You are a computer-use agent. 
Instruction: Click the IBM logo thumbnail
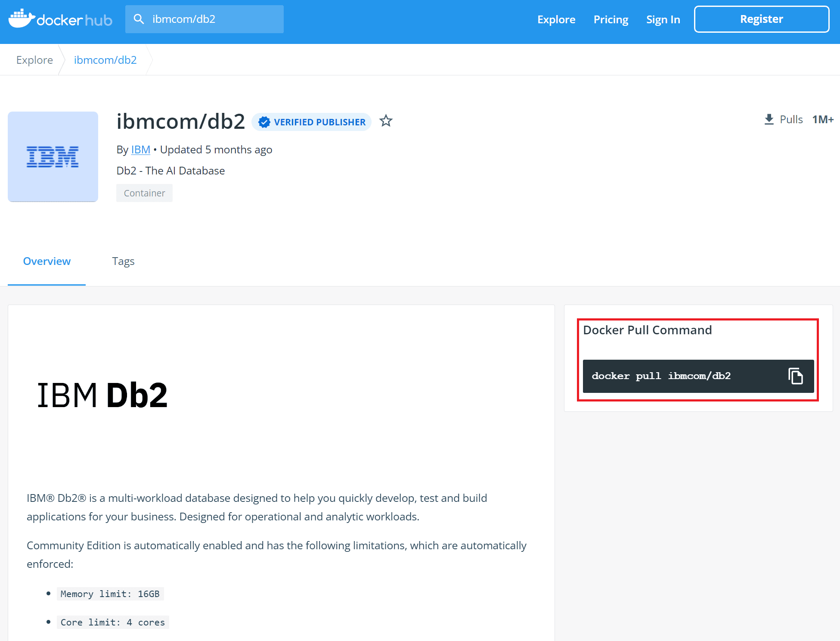[53, 157]
